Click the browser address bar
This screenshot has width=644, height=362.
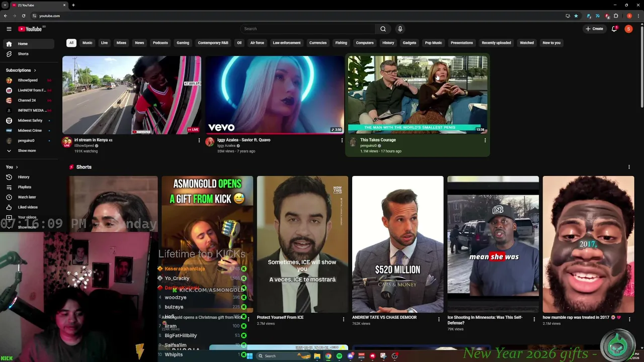(x=297, y=16)
